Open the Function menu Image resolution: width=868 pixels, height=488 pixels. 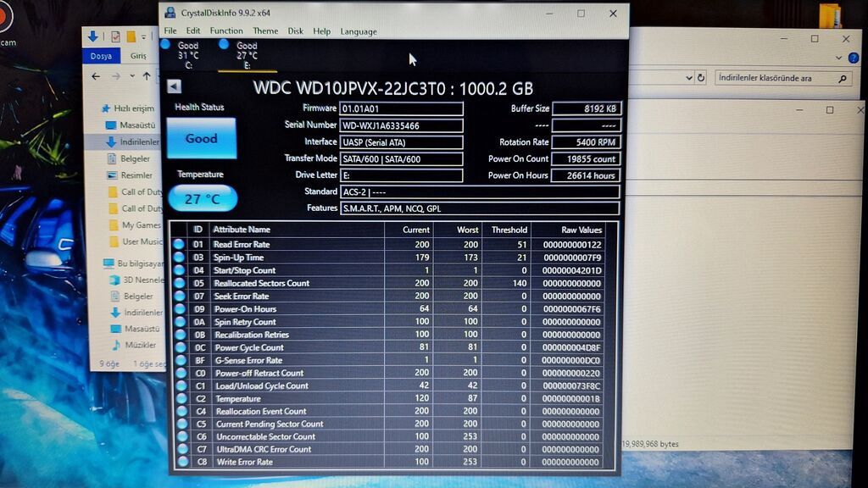(x=225, y=31)
